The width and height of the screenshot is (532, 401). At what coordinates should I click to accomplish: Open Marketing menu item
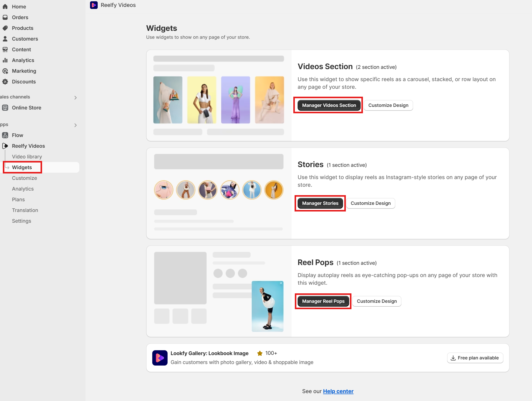click(24, 71)
